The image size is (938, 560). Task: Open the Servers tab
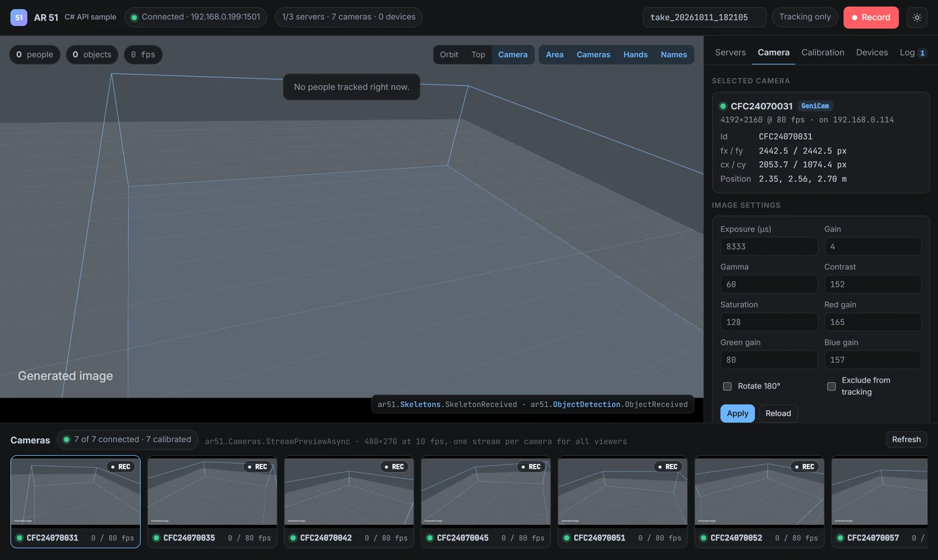pyautogui.click(x=730, y=53)
